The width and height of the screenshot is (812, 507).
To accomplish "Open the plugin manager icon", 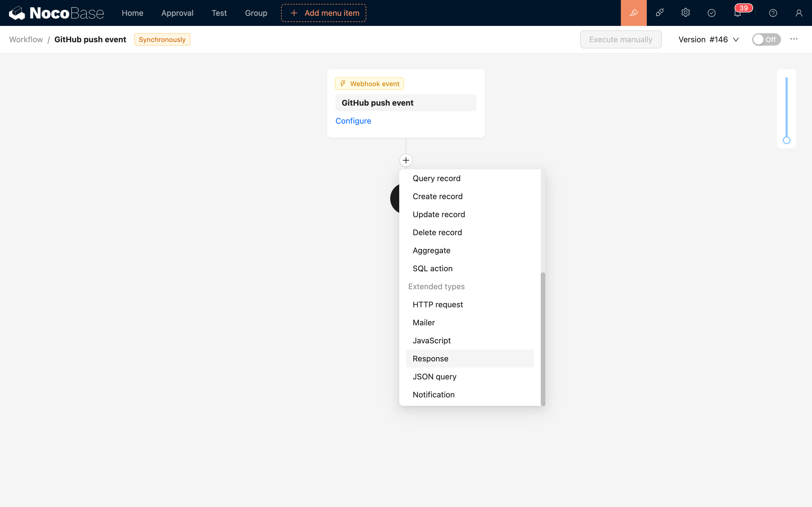I will (659, 13).
